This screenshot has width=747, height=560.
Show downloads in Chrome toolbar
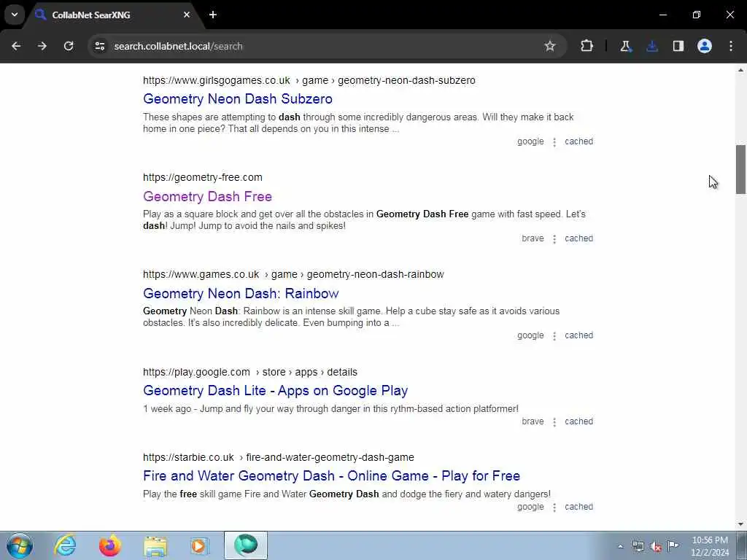point(651,46)
